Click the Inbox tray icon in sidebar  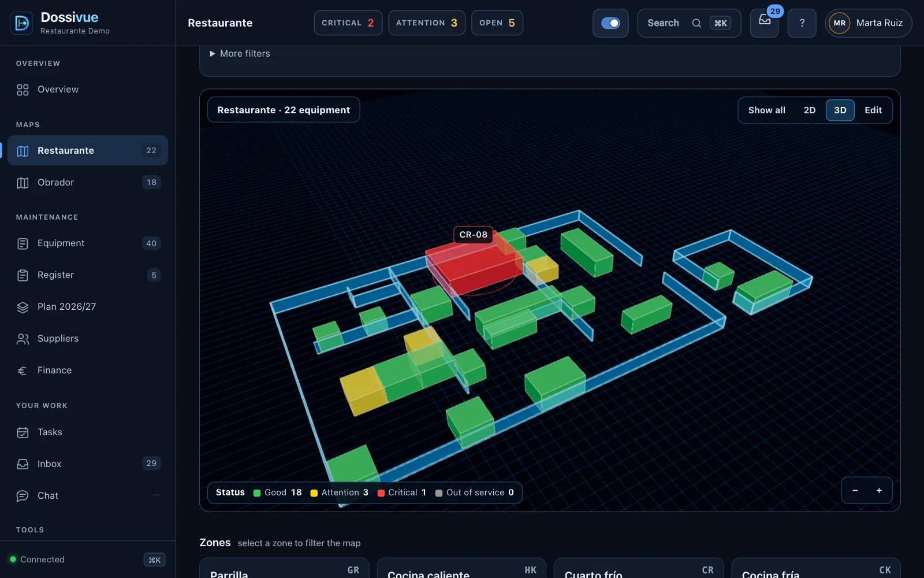pos(23,464)
